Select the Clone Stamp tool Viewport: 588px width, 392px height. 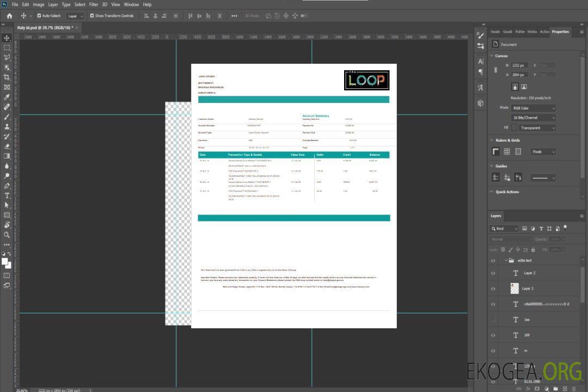[x=7, y=127]
